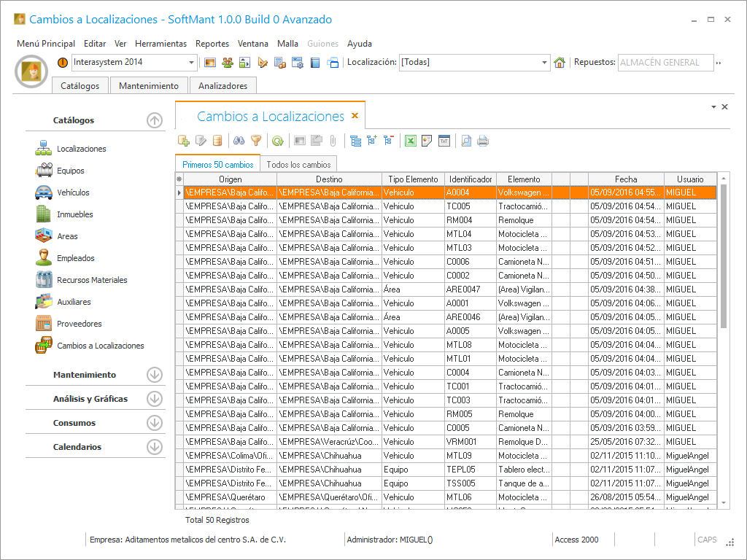This screenshot has height=560, width=747.
Task: Click the binoculars search icon
Action: 239,141
